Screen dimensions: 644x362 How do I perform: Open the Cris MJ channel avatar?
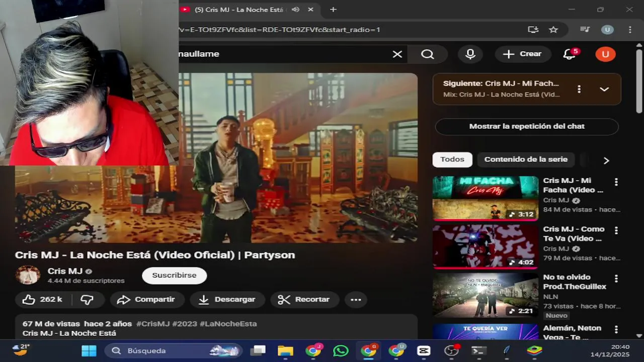tap(28, 275)
